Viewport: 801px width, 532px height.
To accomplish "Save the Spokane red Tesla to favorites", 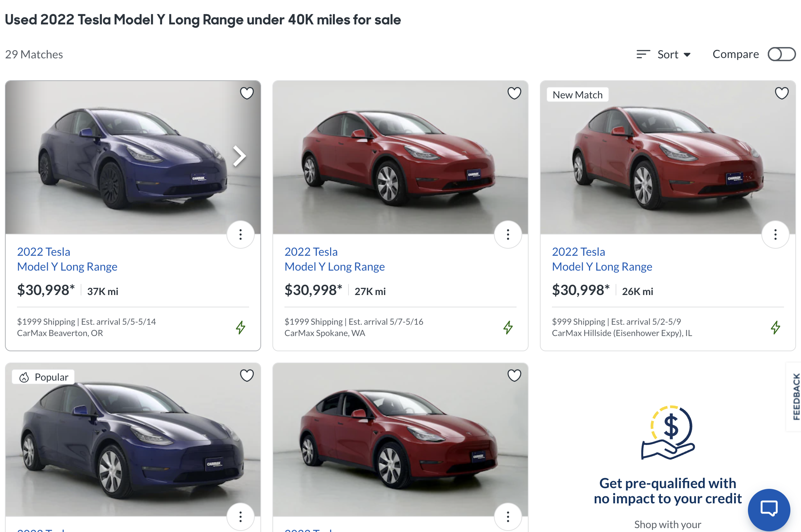I will point(514,93).
